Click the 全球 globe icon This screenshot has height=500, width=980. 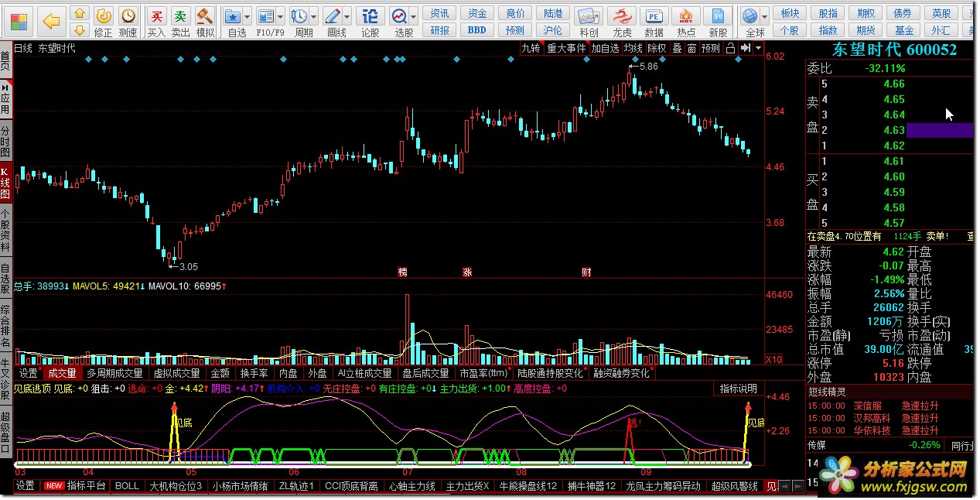pos(750,15)
